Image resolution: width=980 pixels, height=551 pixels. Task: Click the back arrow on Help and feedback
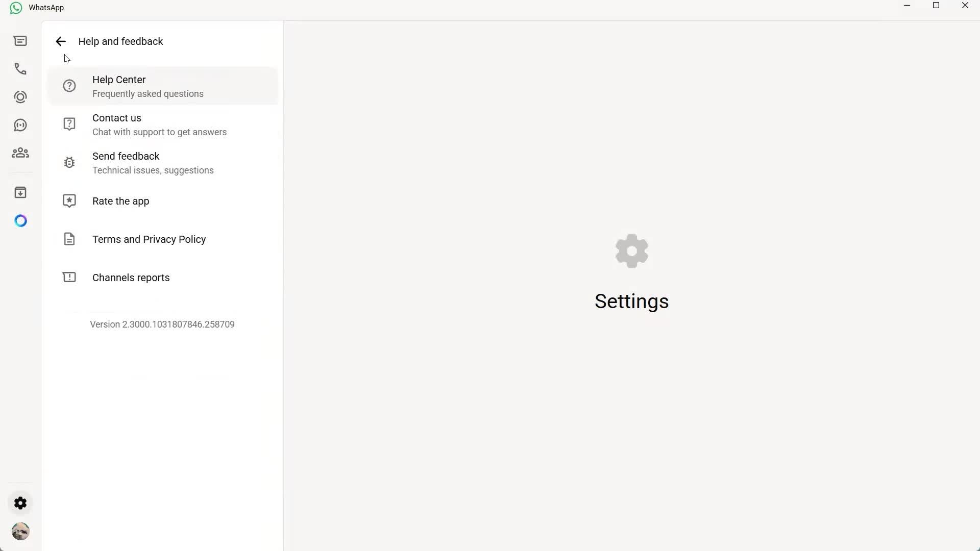coord(60,41)
